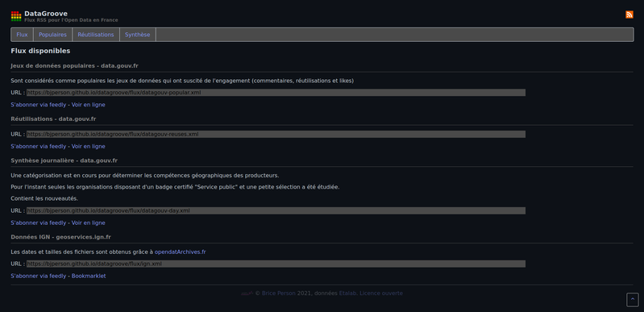Switch to the Flux tab
This screenshot has height=312, width=644.
click(x=23, y=35)
